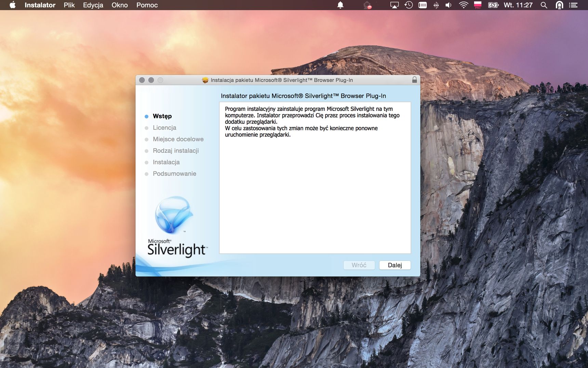Image resolution: width=588 pixels, height=368 pixels.
Task: Open the Instalator application menu
Action: (x=40, y=5)
